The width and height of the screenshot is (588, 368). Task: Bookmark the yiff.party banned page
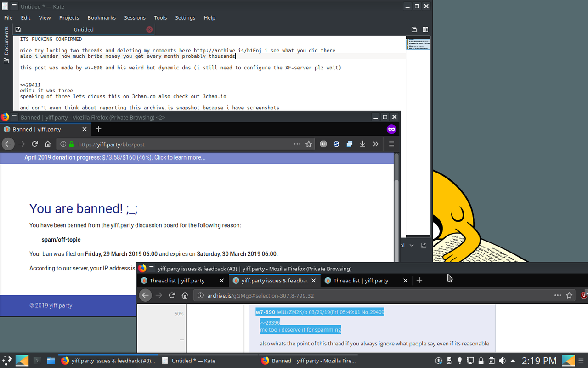tap(309, 144)
